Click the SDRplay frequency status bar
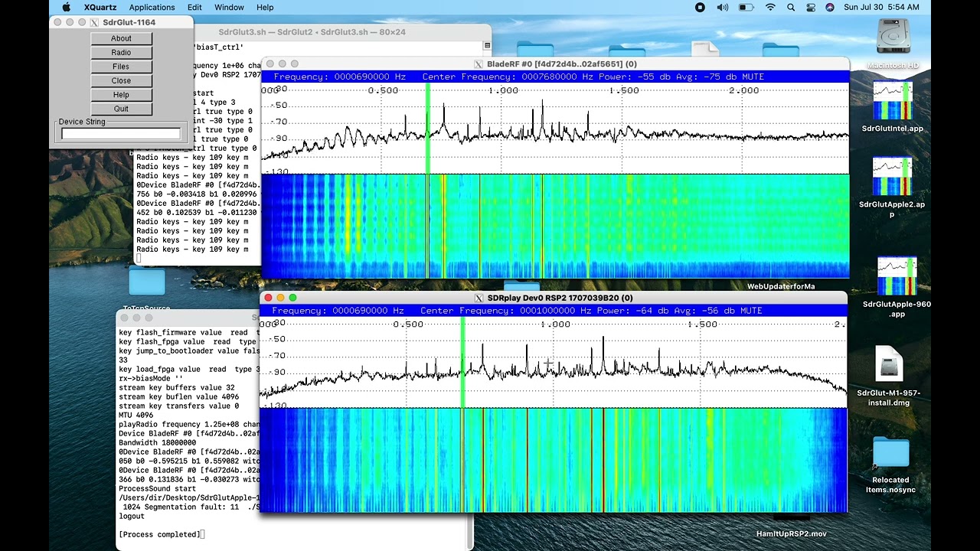 [x=554, y=311]
